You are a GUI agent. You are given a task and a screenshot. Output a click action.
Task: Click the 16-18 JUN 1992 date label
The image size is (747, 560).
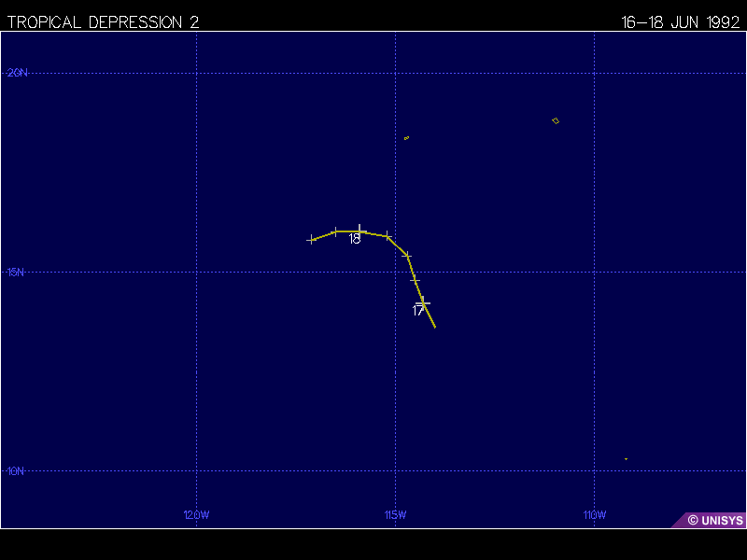coord(681,22)
